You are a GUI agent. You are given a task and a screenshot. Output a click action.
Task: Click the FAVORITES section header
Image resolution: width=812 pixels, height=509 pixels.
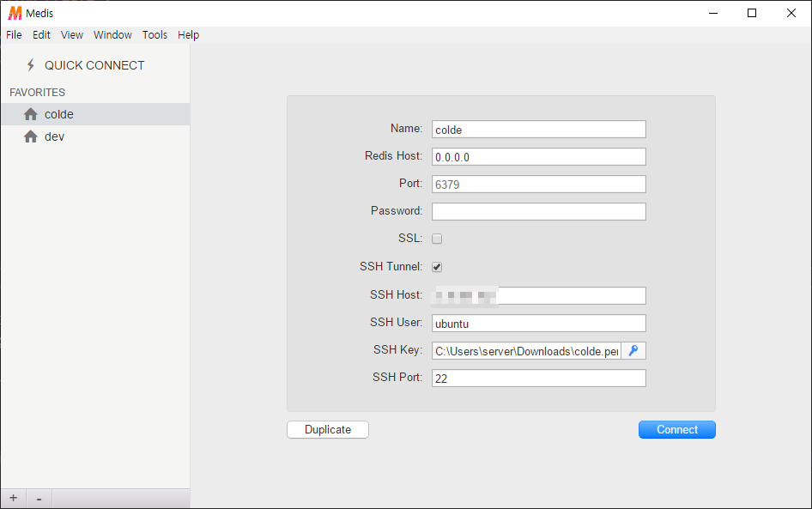[x=37, y=92]
